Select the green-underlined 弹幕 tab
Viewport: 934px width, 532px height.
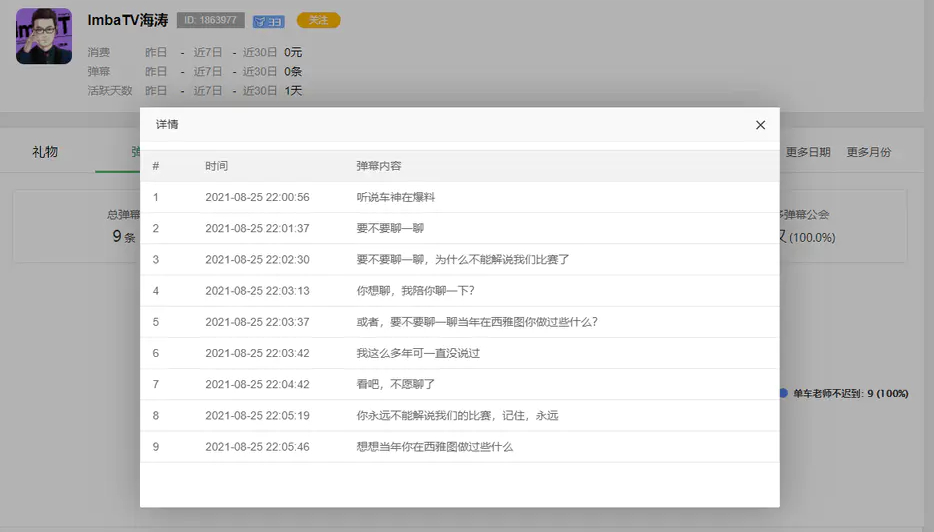[x=133, y=152]
